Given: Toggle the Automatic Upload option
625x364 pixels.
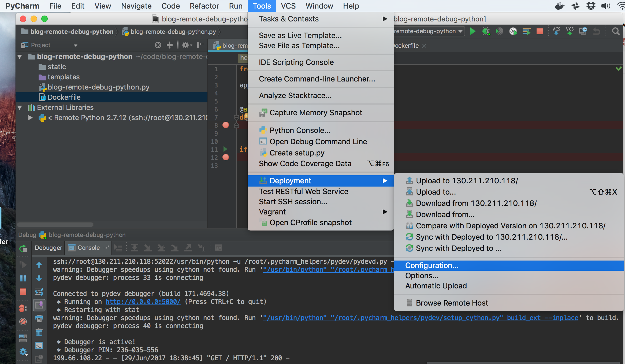Looking at the screenshot, I should pyautogui.click(x=435, y=285).
